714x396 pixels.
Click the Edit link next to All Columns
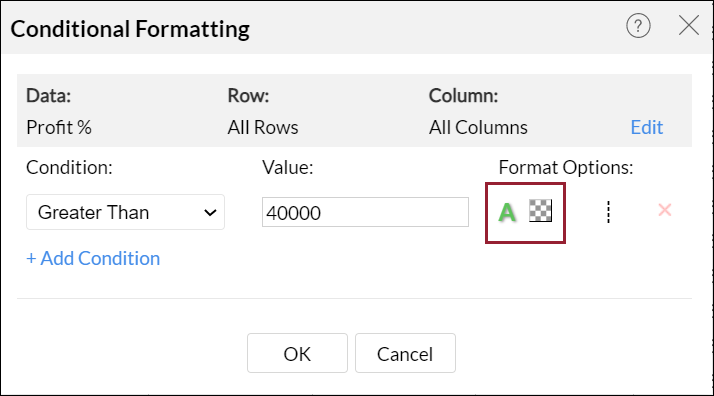pyautogui.click(x=647, y=127)
